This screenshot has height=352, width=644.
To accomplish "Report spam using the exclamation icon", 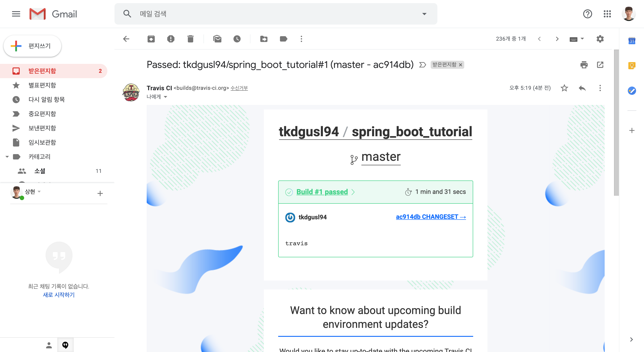I will (171, 39).
